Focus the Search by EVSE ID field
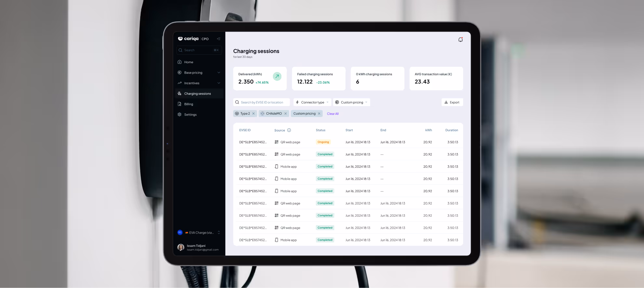This screenshot has height=288, width=644. 262,102
